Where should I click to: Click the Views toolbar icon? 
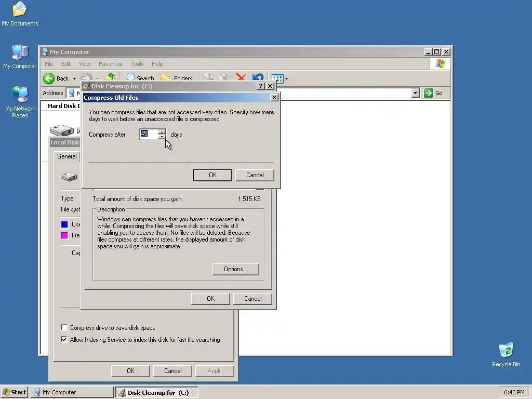pyautogui.click(x=277, y=78)
